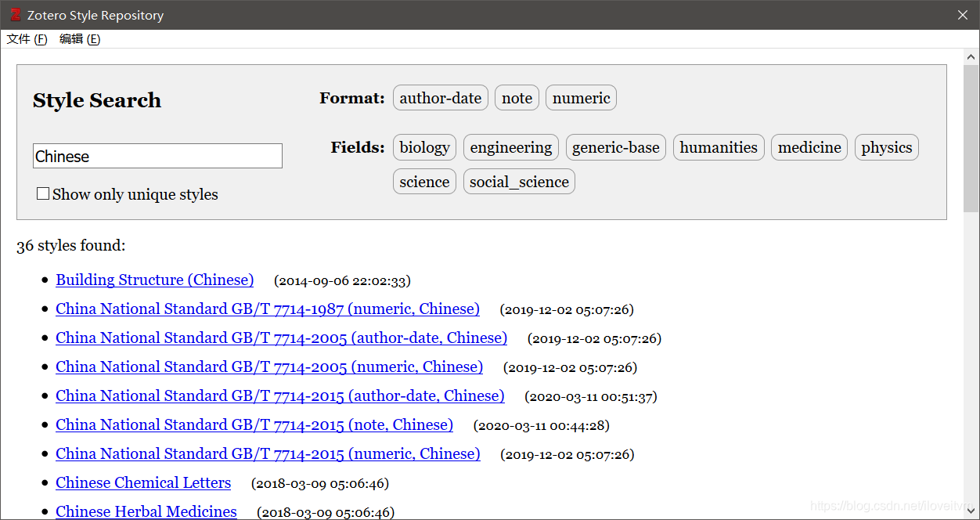This screenshot has width=980, height=520.
Task: Open Chinese Chemical Letters style link
Action: pyautogui.click(x=143, y=482)
